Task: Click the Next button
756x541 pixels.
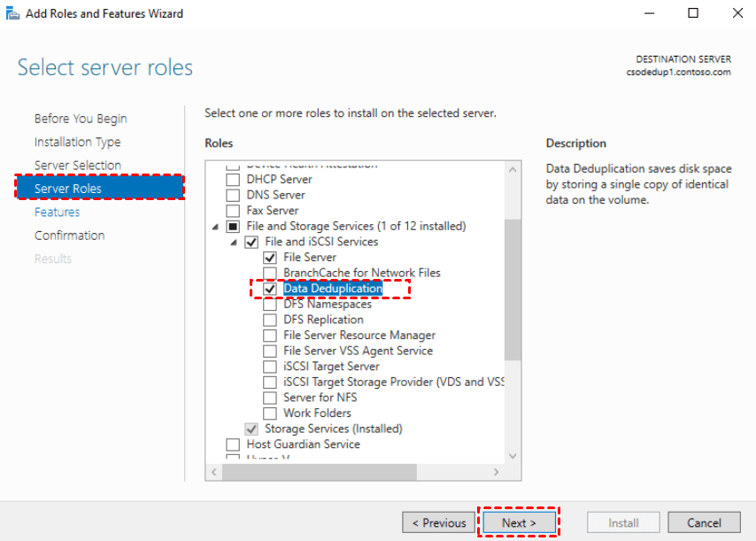Action: point(519,522)
